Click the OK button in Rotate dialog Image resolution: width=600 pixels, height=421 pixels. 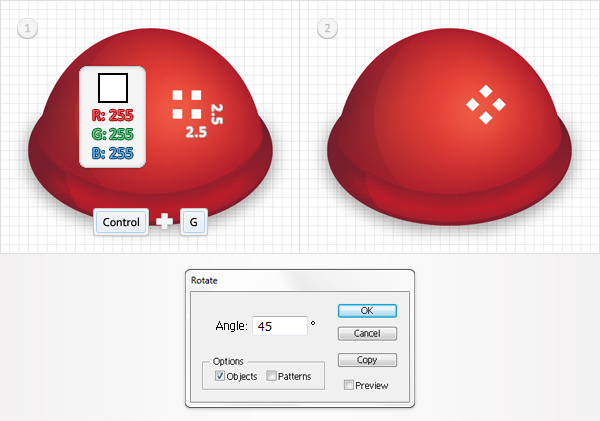367,311
